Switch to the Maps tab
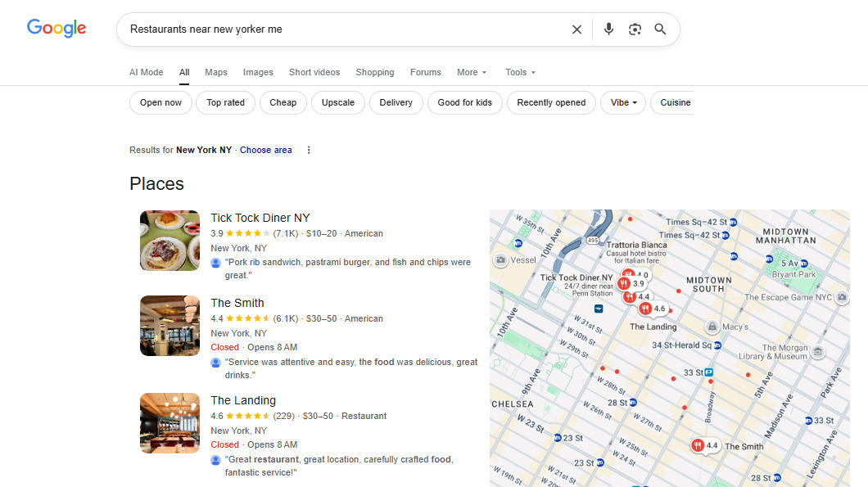Viewport: 868px width, 487px height. click(x=215, y=72)
